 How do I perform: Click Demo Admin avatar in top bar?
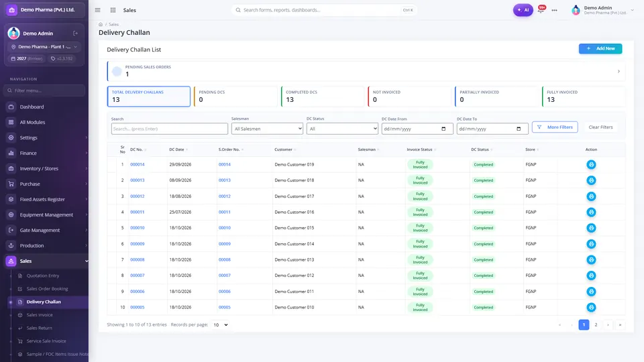point(576,10)
